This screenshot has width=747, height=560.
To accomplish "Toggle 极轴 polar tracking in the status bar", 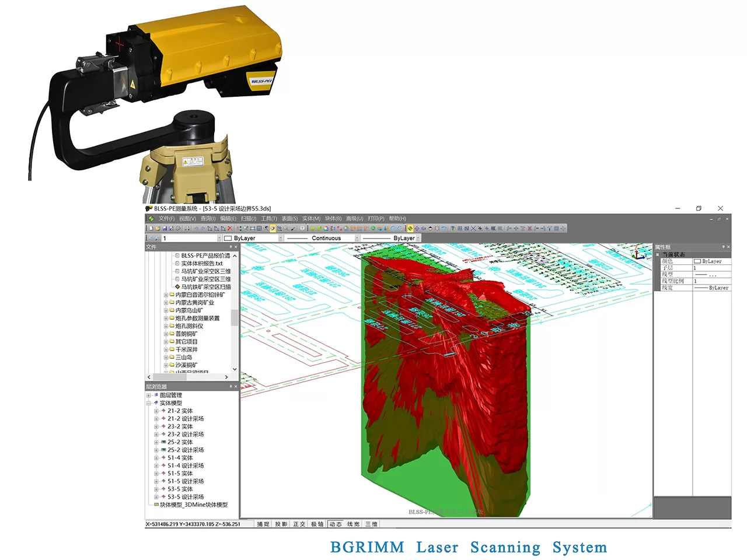I will tap(317, 524).
